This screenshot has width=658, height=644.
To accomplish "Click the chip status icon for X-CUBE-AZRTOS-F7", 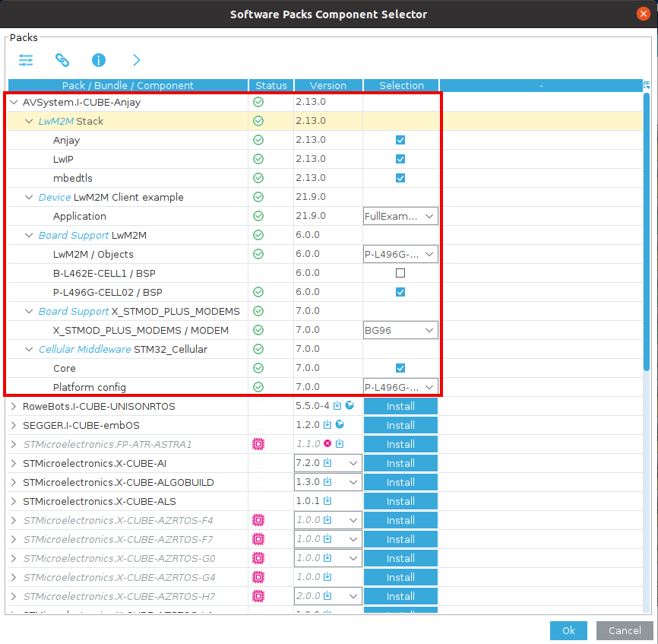I will 258,539.
